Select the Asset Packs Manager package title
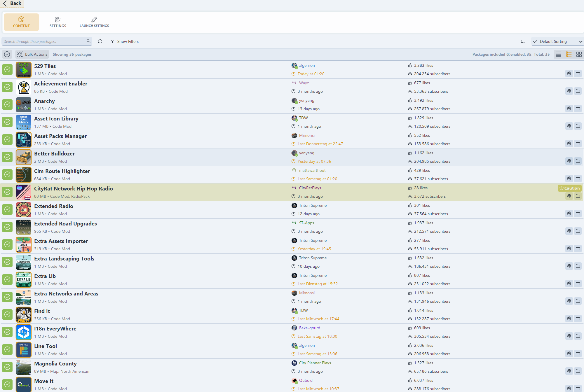The image size is (584, 392). 60,136
